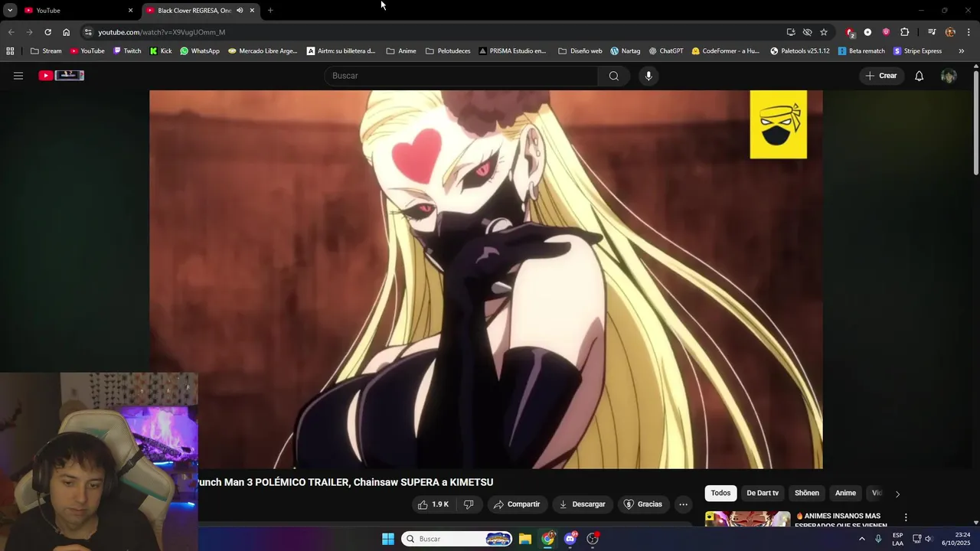Click the Compartir button

(517, 504)
